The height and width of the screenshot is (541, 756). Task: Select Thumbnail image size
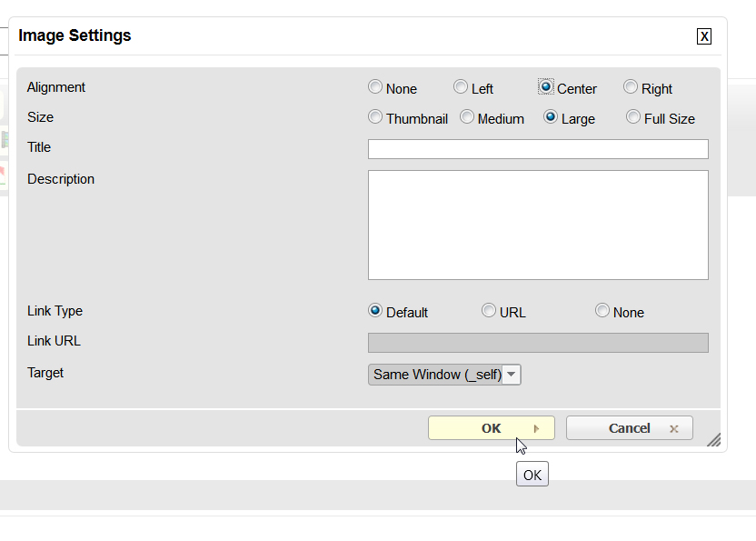[375, 117]
